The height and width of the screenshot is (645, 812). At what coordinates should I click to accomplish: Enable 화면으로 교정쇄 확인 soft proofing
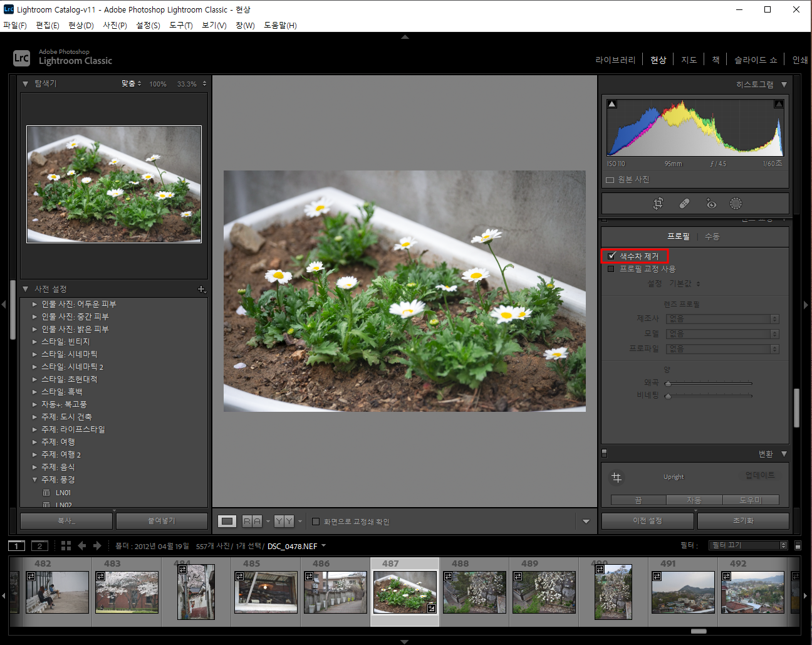click(316, 522)
